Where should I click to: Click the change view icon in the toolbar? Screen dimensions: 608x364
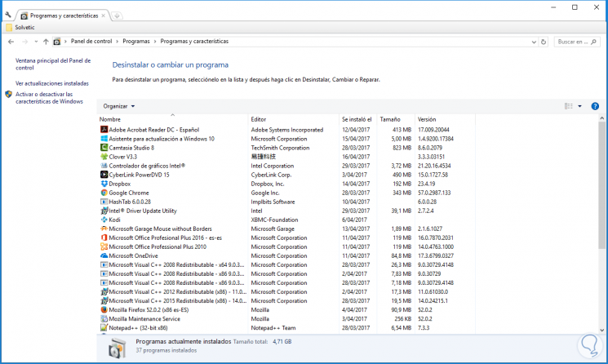569,106
